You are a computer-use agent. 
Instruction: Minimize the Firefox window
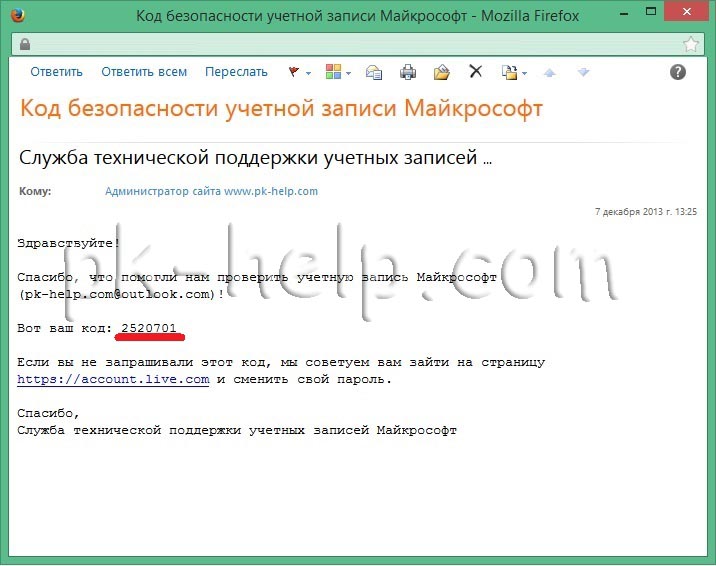pyautogui.click(x=624, y=14)
